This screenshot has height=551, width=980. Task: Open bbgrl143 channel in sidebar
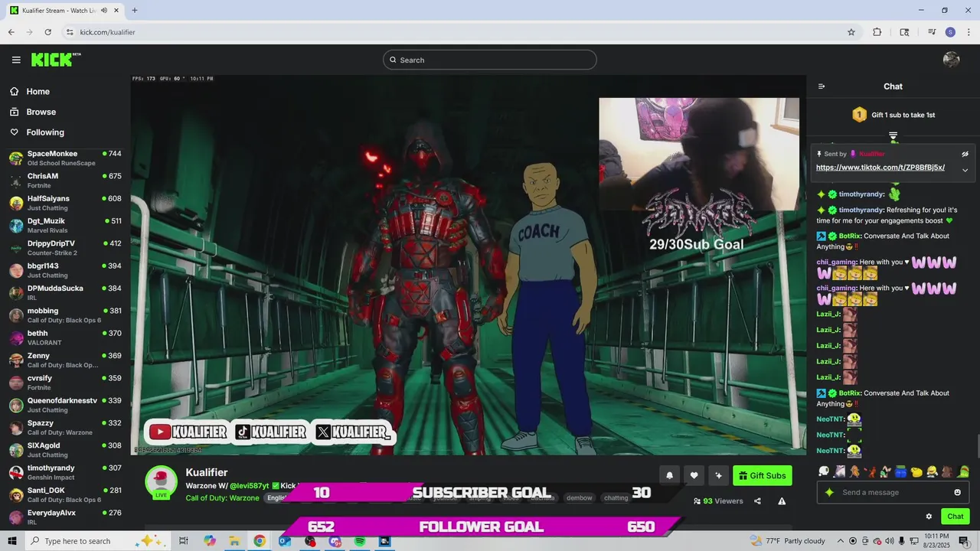pyautogui.click(x=65, y=270)
